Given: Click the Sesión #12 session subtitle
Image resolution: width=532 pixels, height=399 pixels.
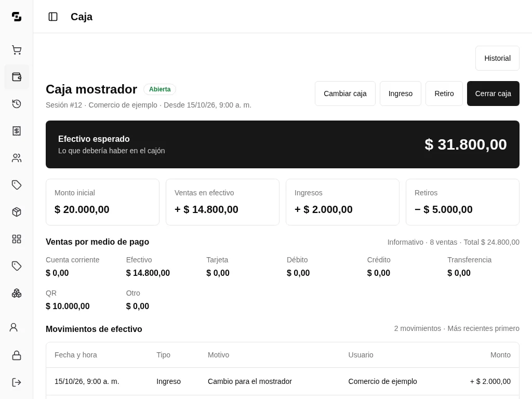Looking at the screenshot, I should pos(149,105).
